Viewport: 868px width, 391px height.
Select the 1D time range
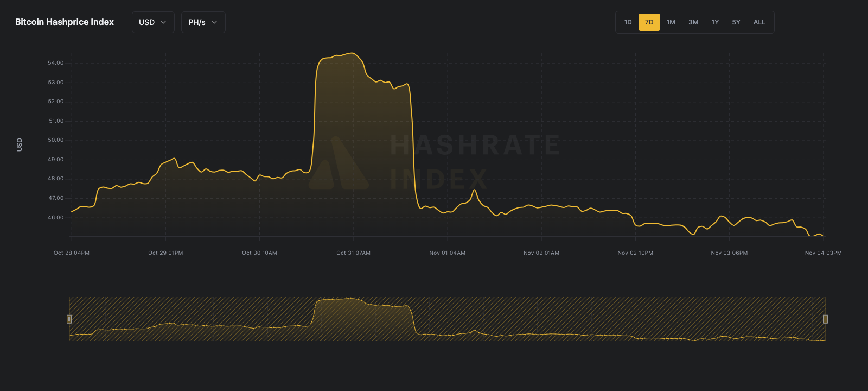click(x=628, y=22)
